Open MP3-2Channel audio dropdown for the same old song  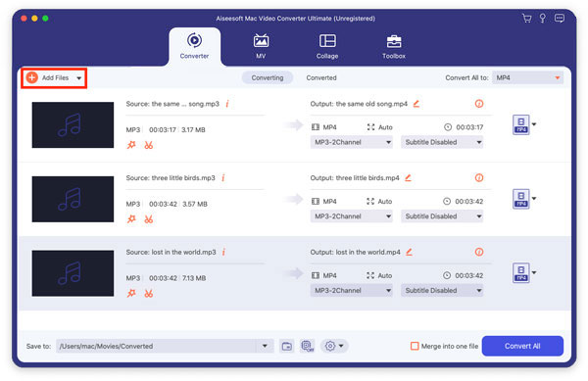tap(352, 142)
